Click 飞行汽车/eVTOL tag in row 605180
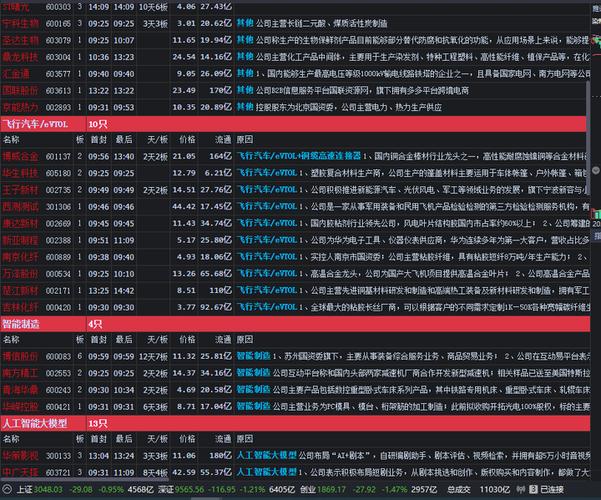601x500 pixels. click(x=267, y=173)
